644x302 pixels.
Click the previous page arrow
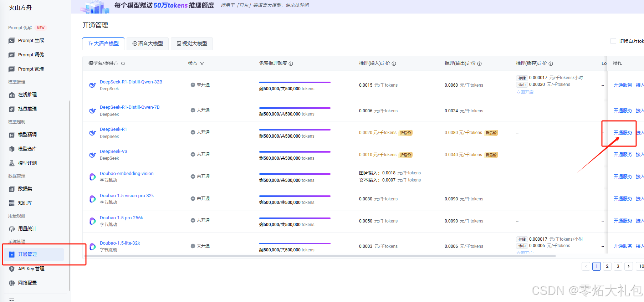pyautogui.click(x=586, y=266)
